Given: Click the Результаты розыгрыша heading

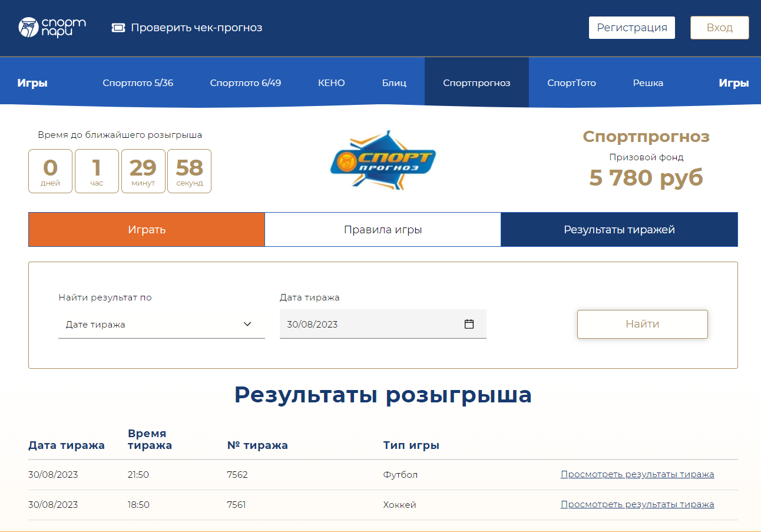Looking at the screenshot, I should (383, 395).
